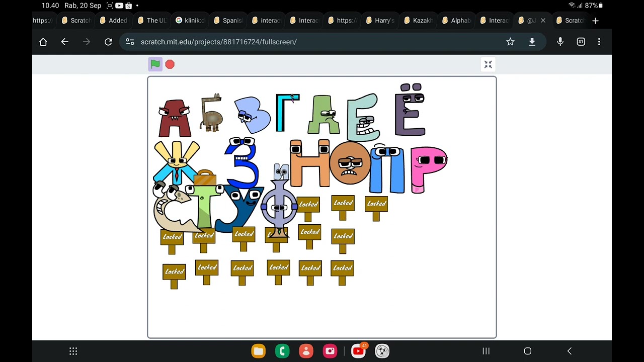Click the purple letter Ё character

pos(411,110)
